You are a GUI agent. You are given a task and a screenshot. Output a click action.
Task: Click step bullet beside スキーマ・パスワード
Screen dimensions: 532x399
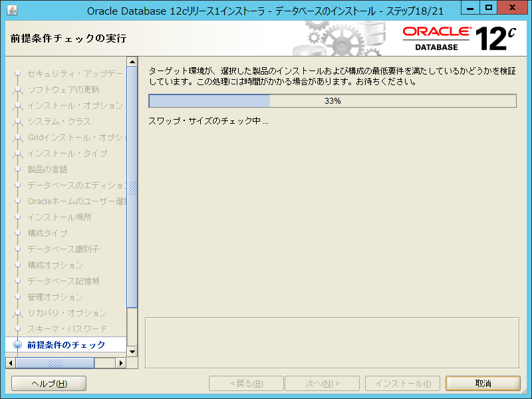17,329
